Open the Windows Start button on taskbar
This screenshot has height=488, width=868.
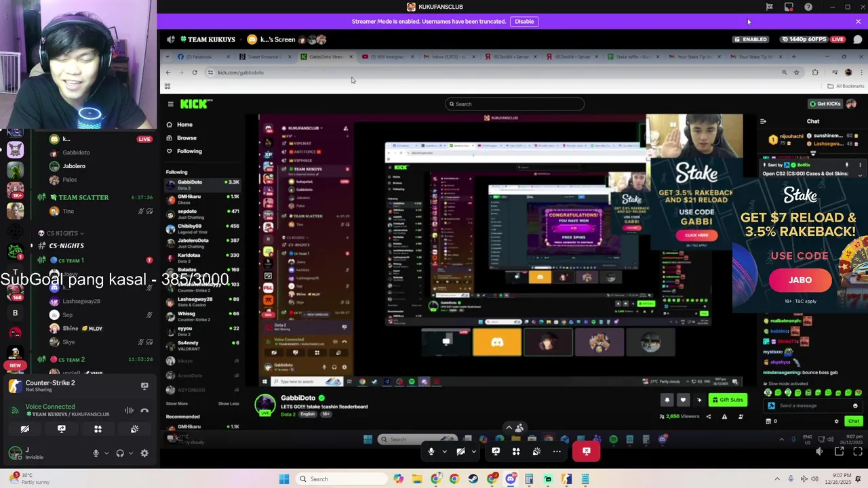(284, 479)
